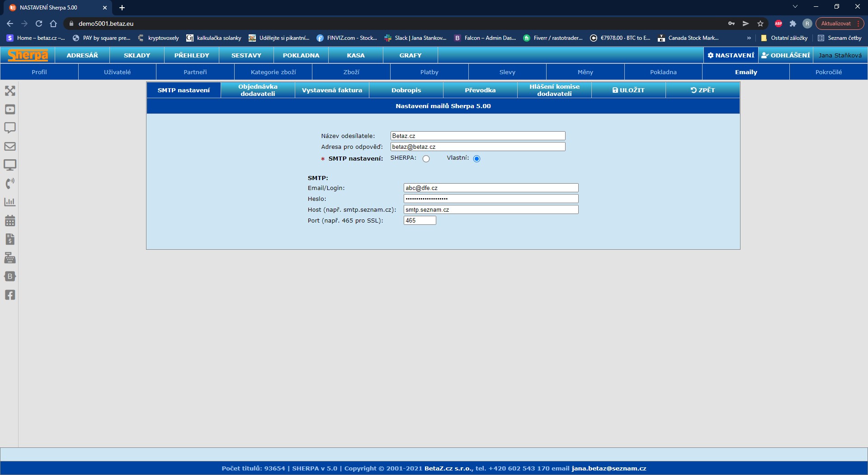Click the bar chart icon in sidebar
Image resolution: width=868 pixels, height=475 pixels.
tap(10, 202)
